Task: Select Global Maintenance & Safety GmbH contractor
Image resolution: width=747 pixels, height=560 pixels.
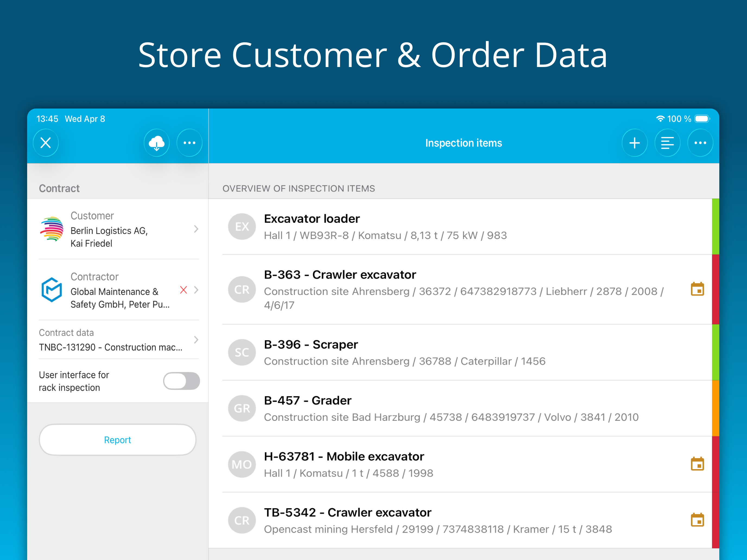Action: coord(118,290)
